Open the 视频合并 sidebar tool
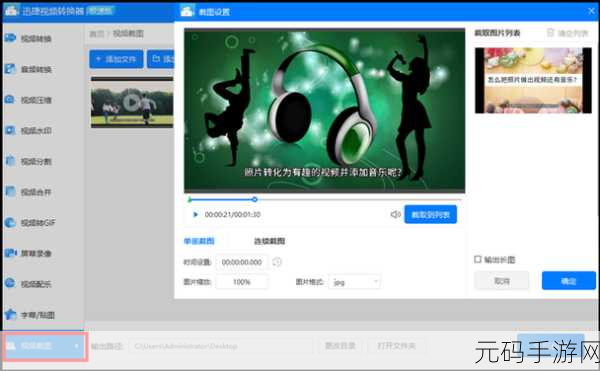The height and width of the screenshot is (371, 600). point(29,192)
